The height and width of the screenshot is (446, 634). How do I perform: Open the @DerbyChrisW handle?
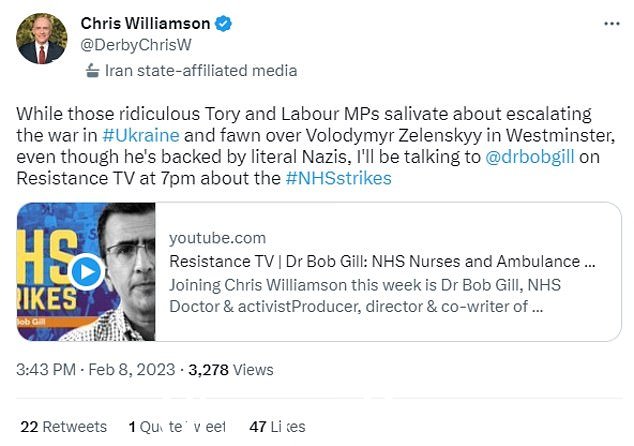coord(136,45)
